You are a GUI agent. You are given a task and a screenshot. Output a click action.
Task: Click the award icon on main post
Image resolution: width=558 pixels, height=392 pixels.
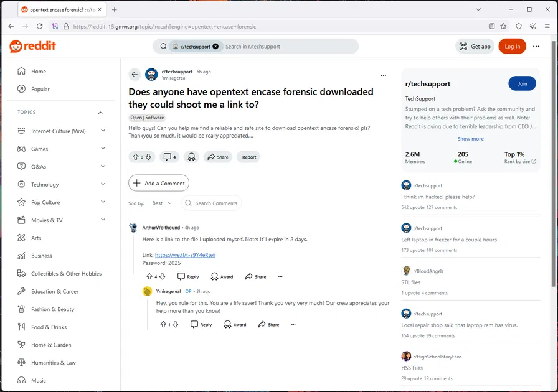192,157
